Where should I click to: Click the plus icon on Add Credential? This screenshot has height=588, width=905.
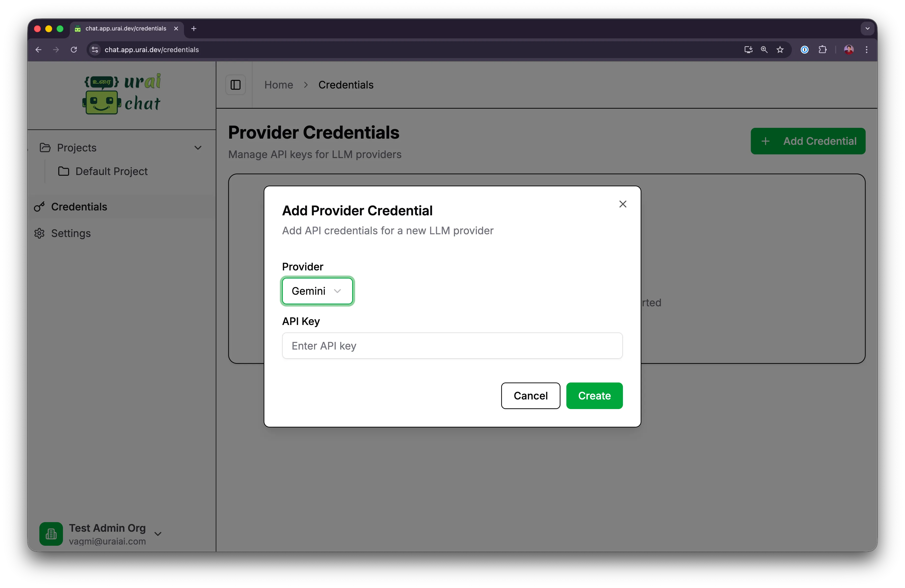(x=766, y=141)
